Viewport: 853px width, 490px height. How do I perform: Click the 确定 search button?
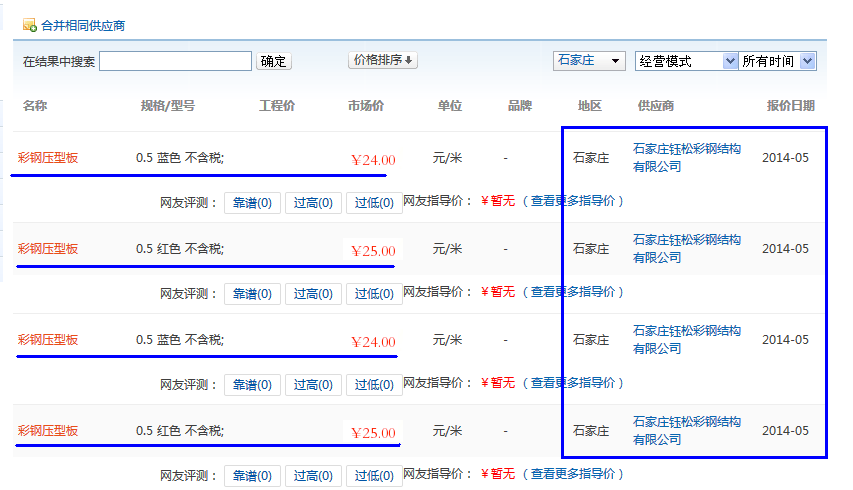click(x=274, y=61)
